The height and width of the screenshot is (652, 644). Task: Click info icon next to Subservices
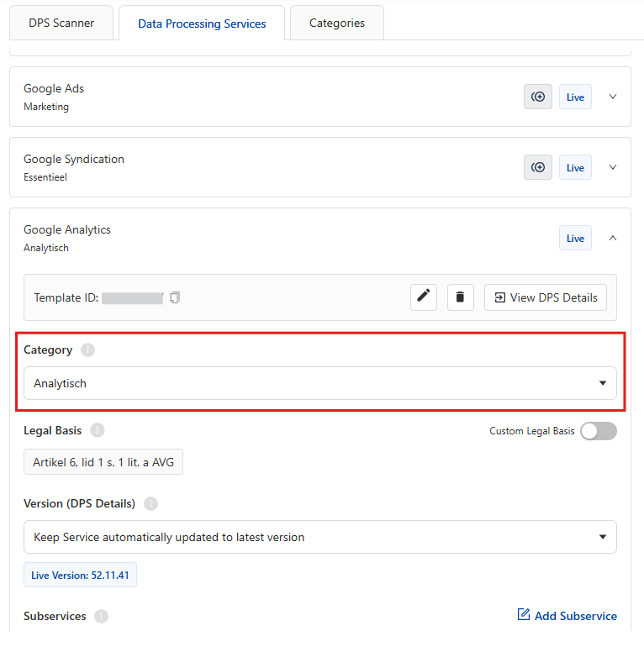[x=102, y=616]
